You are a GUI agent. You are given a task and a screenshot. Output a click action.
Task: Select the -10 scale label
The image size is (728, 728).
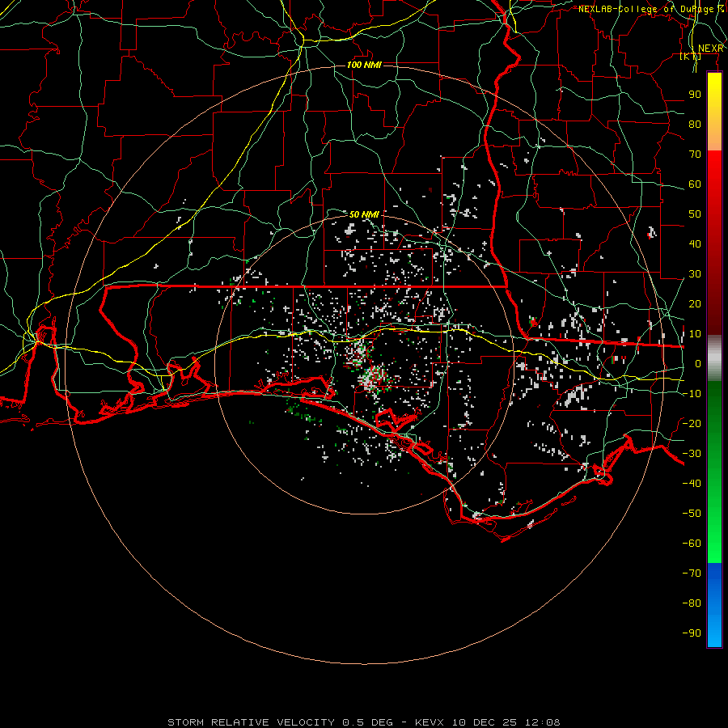(x=692, y=394)
